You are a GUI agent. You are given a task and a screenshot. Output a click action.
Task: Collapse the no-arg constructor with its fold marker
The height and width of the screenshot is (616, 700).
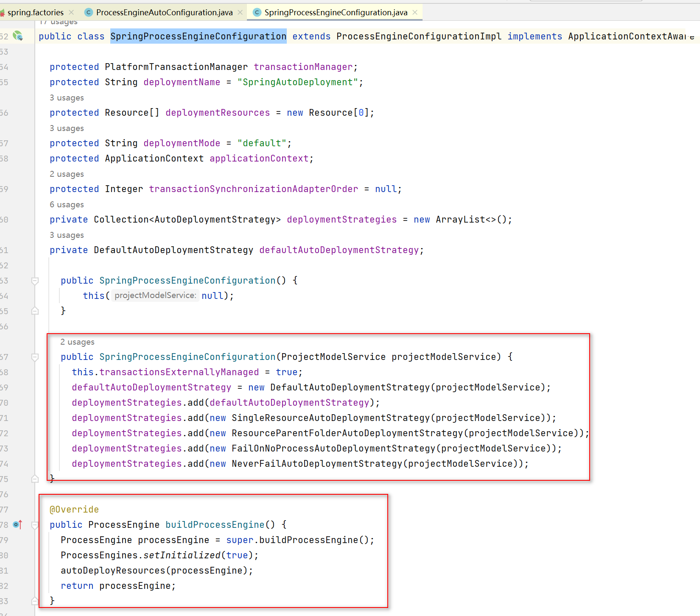pyautogui.click(x=35, y=281)
